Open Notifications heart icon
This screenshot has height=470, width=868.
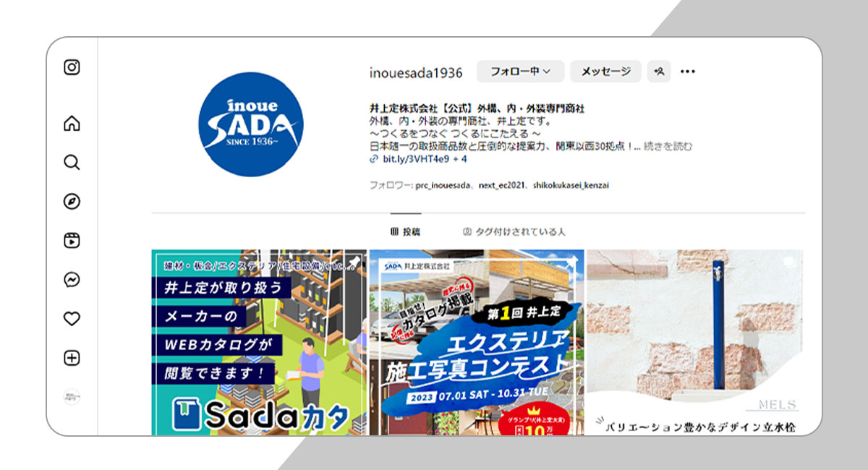[x=72, y=319]
